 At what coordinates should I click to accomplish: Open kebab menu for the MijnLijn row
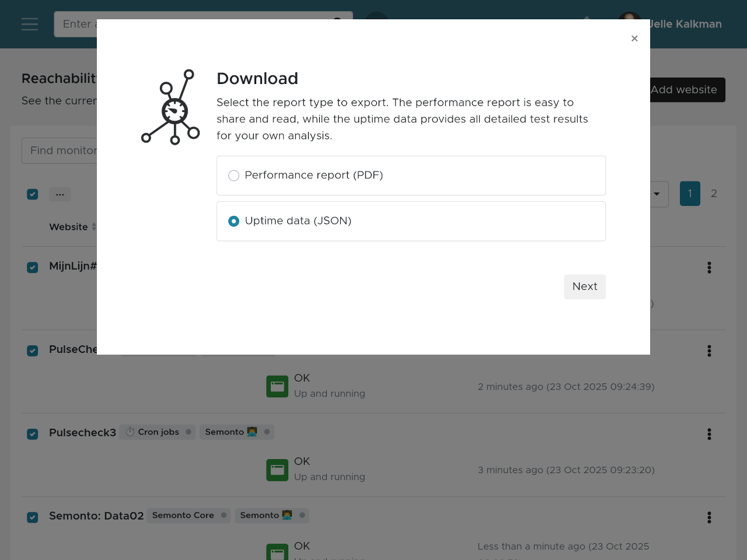[x=709, y=268]
